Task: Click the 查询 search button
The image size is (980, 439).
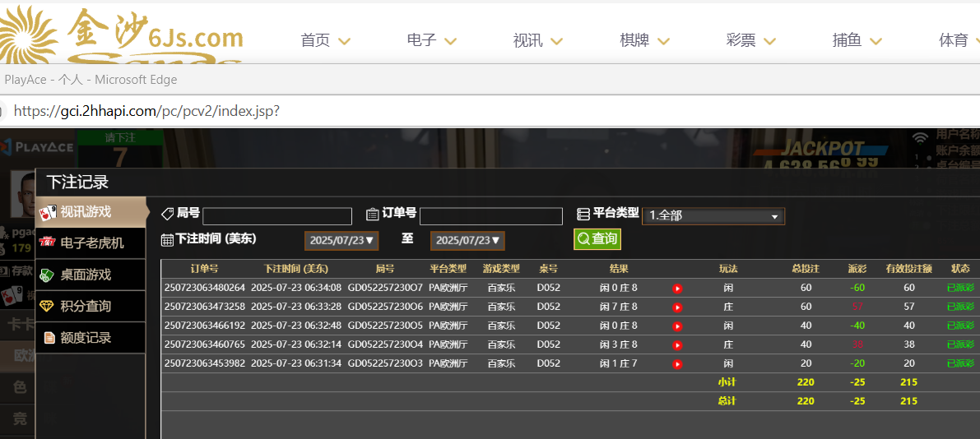Action: 597,239
